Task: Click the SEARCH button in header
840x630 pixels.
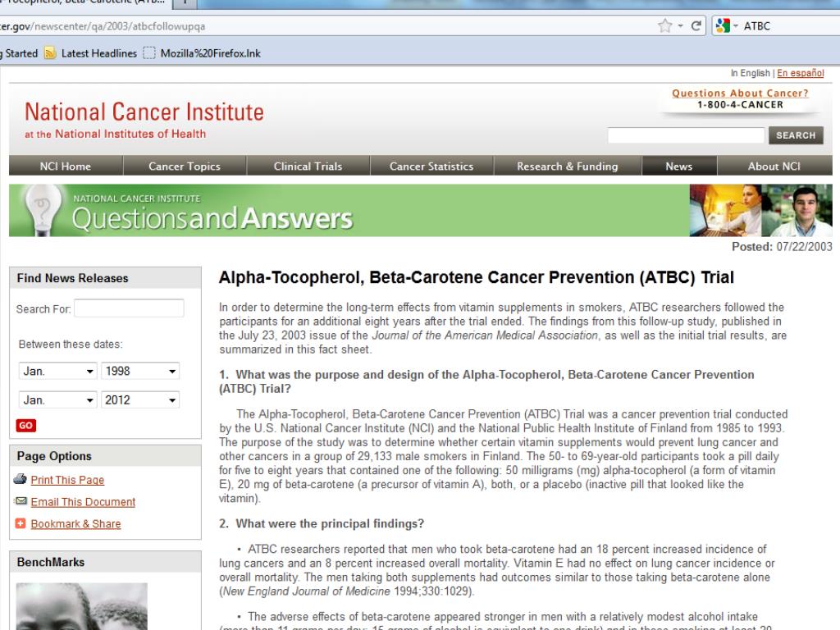Action: click(796, 135)
